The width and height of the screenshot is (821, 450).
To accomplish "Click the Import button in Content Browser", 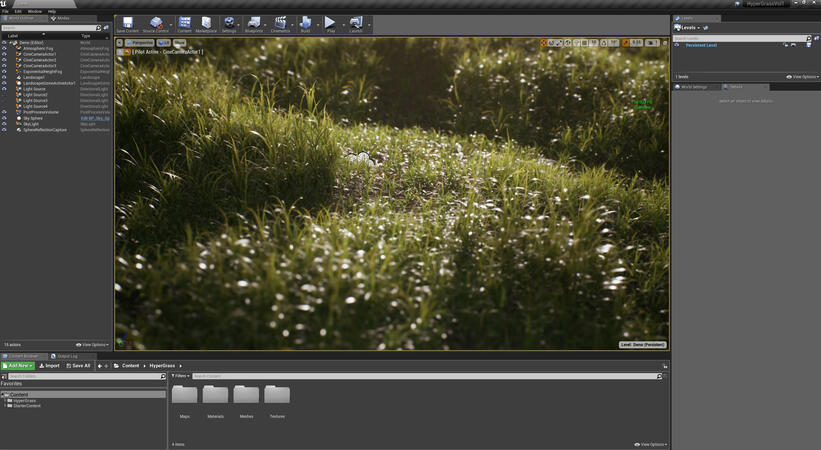I will point(50,366).
